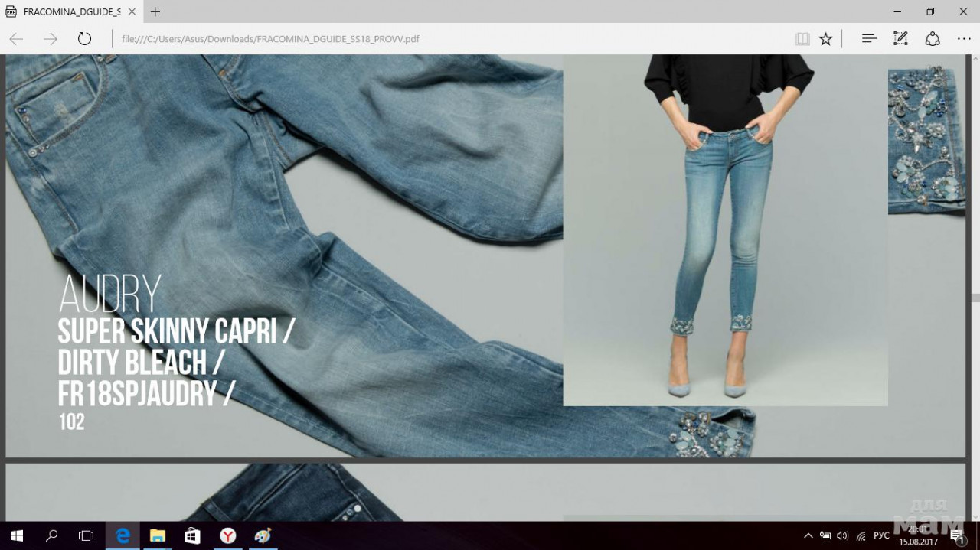
Task: Add this page to favorites with star
Action: pyautogui.click(x=825, y=39)
